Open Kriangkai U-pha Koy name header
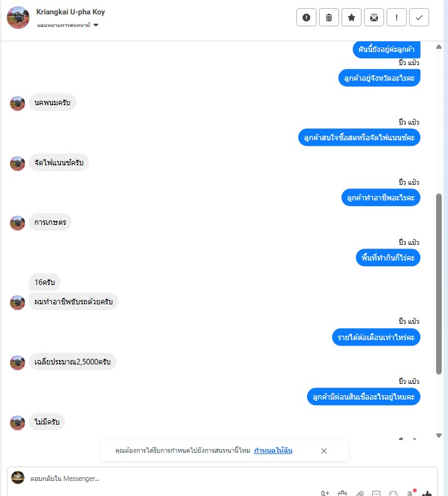 pos(71,12)
